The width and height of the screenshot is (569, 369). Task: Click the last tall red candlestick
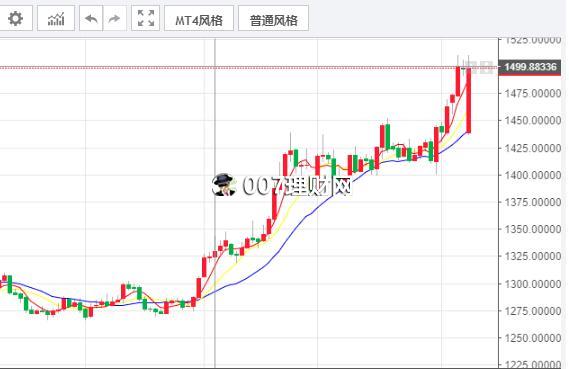[x=468, y=100]
